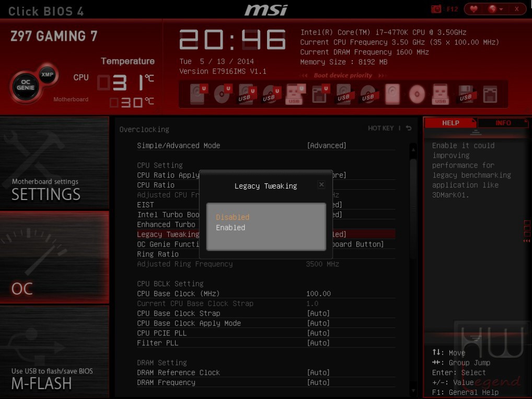Viewport: 532px width, 399px height.
Task: Select the UEFI USB hard disk boot icon
Action: click(247, 94)
